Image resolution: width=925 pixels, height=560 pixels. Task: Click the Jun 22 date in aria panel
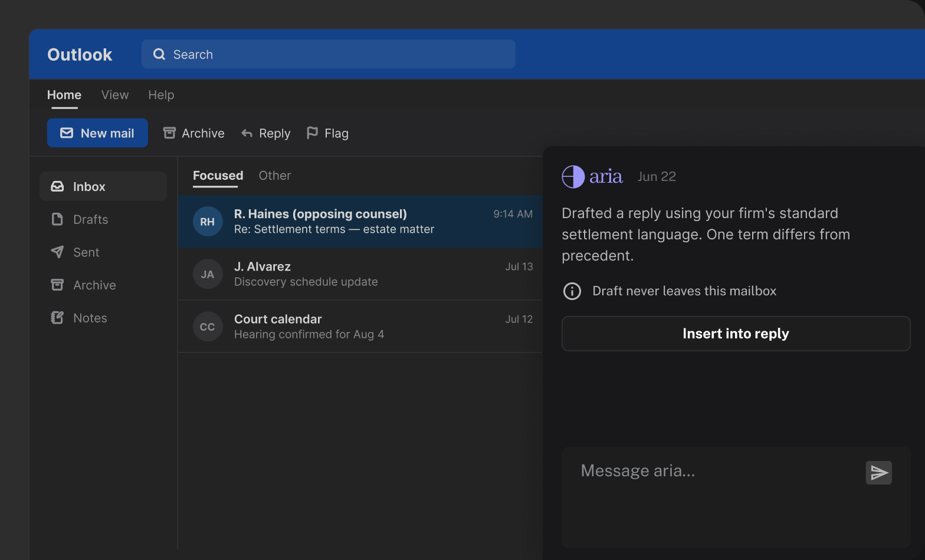tap(657, 176)
